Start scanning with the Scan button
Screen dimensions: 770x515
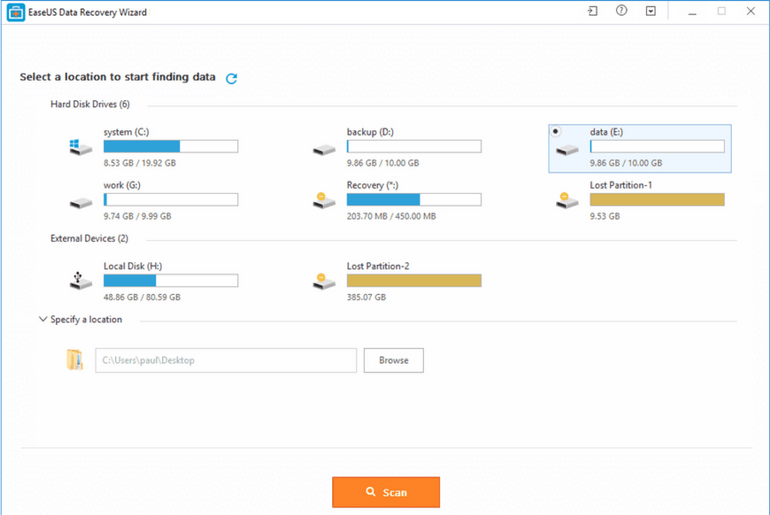tap(386, 492)
